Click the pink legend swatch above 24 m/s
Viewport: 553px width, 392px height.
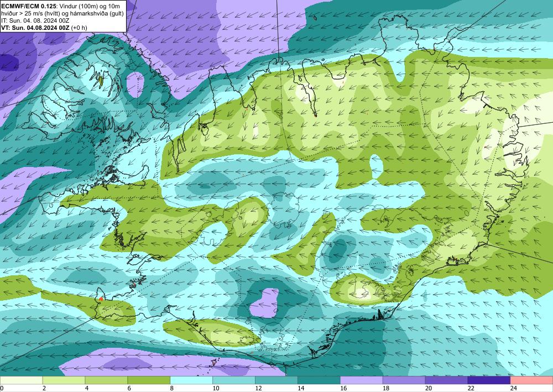pos(531,380)
